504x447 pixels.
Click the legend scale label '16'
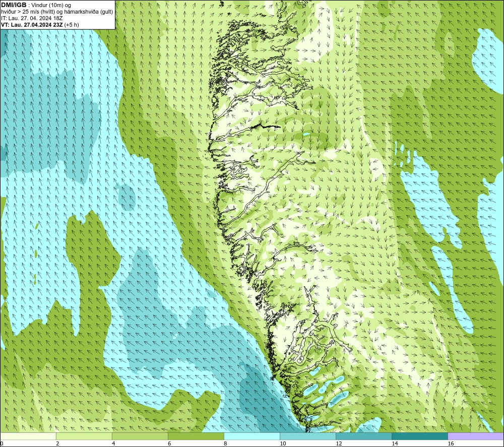[451, 443]
